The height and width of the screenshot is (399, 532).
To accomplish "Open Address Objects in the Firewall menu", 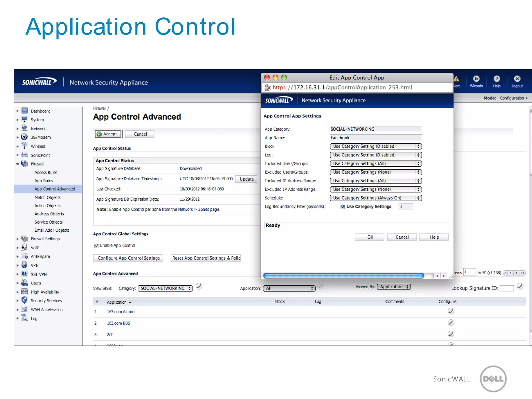I will [49, 214].
